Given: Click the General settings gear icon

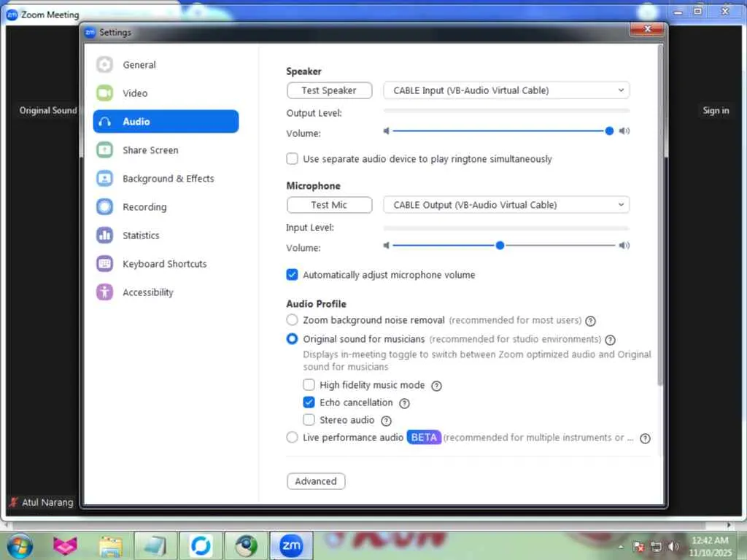Looking at the screenshot, I should pos(105,65).
